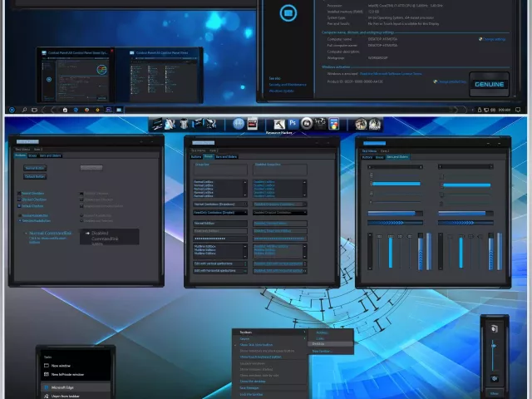This screenshot has height=399, width=532.
Task: Click the trash bin icon in the dock
Action: coord(184,124)
